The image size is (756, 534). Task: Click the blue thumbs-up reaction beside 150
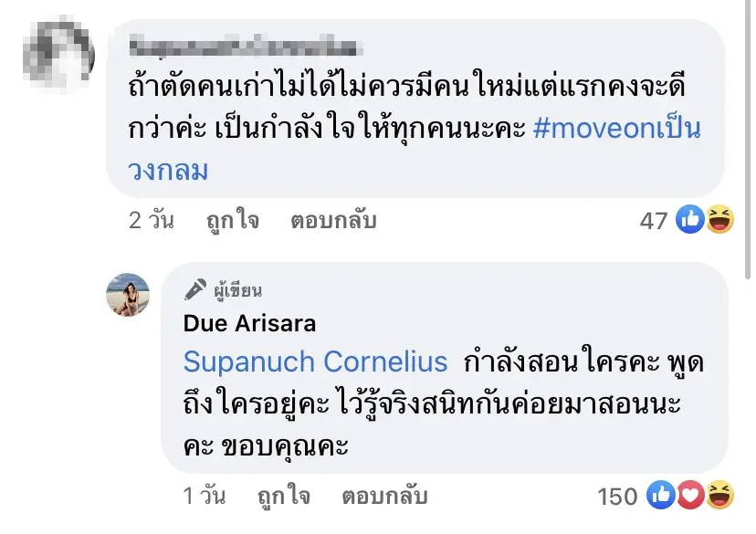pyautogui.click(x=662, y=496)
